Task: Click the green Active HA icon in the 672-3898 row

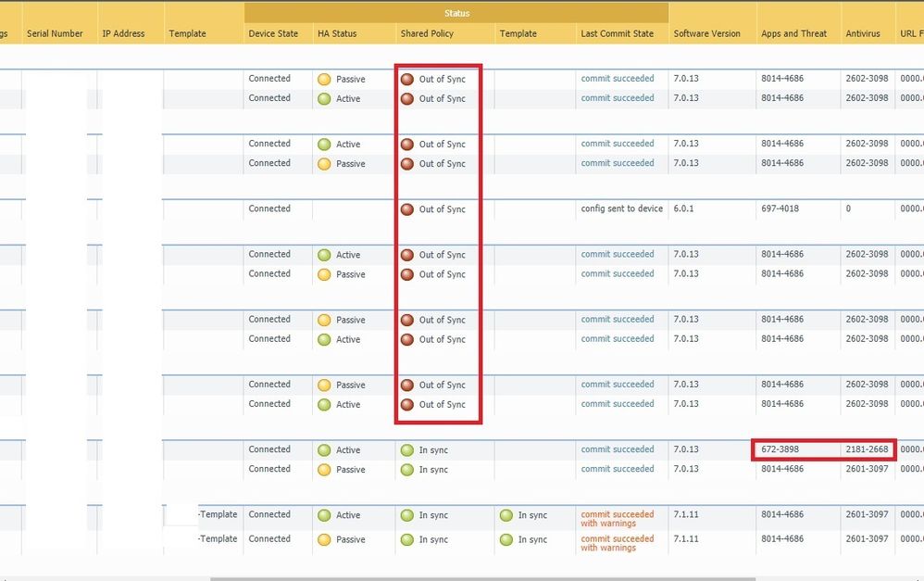Action: click(x=324, y=450)
